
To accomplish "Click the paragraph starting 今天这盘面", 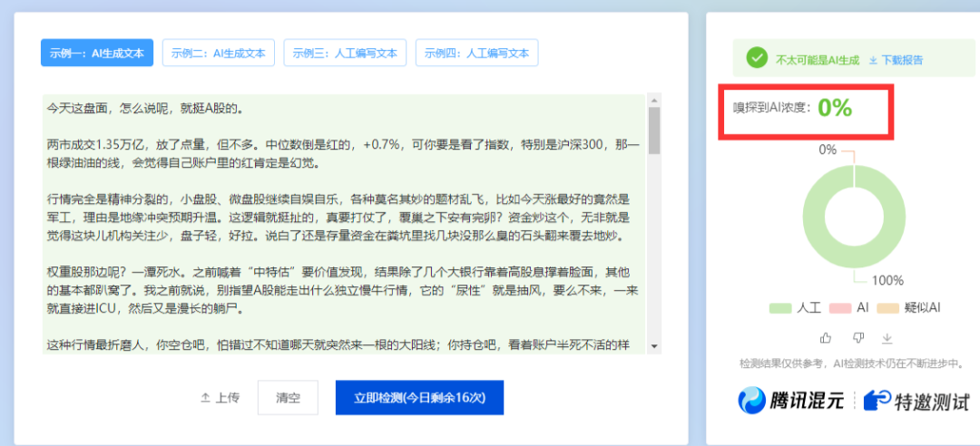I will [144, 109].
